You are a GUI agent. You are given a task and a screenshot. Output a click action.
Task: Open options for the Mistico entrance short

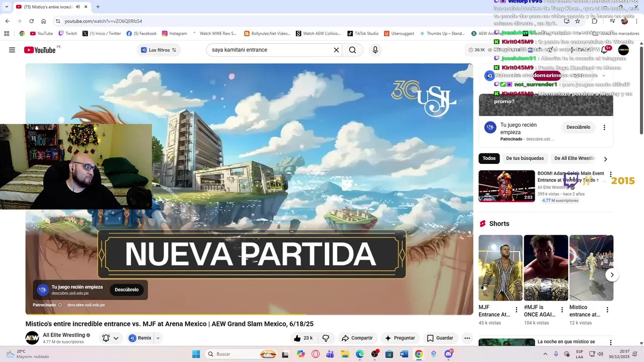(x=607, y=310)
